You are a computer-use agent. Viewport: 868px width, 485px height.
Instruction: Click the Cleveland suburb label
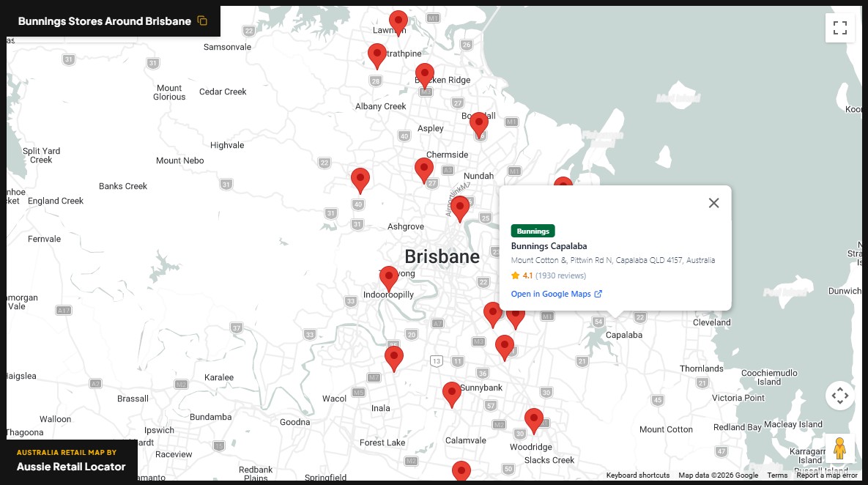tap(711, 323)
